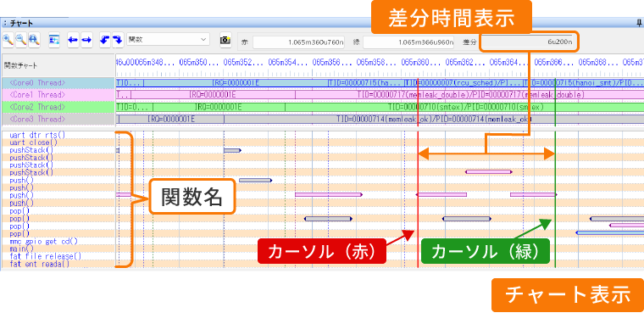The image size is (644, 324).
Task: Click time ruler label 065m354
Action: point(288,63)
